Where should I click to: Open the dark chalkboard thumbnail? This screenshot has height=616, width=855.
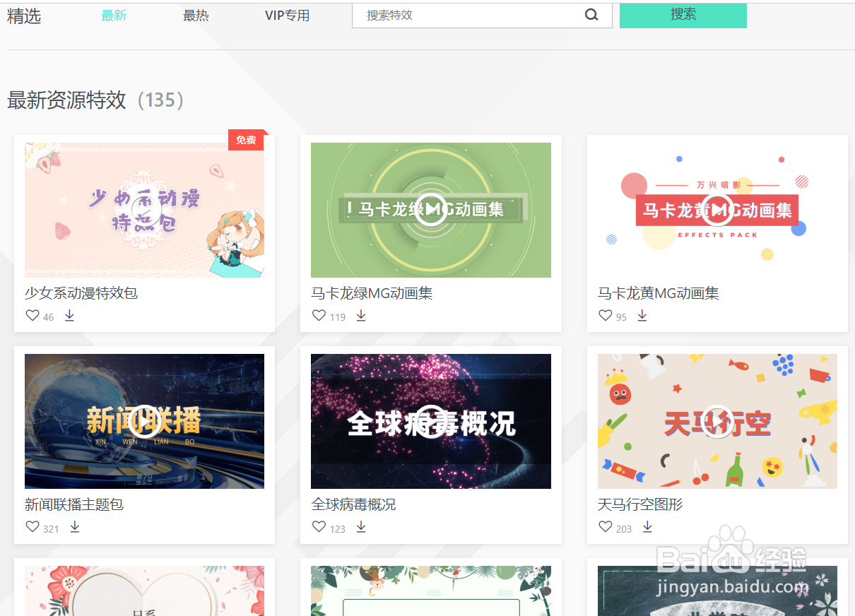(x=717, y=591)
